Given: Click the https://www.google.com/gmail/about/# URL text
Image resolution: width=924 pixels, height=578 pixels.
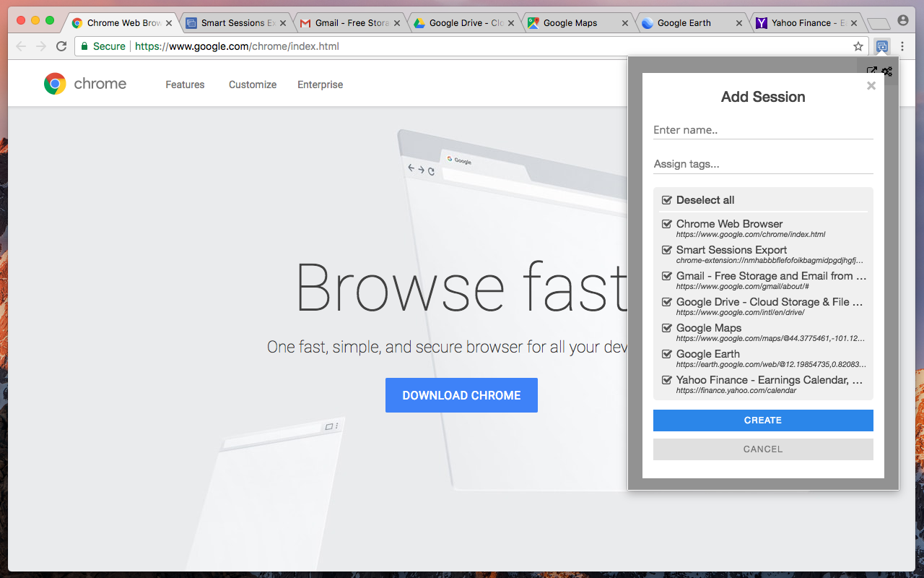Looking at the screenshot, I should [x=742, y=287].
